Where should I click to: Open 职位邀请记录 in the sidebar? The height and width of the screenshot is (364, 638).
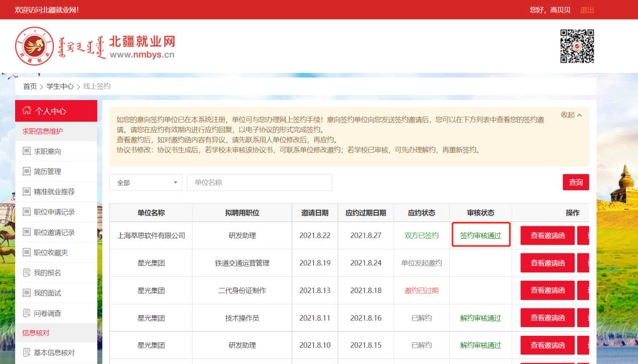coord(54,232)
